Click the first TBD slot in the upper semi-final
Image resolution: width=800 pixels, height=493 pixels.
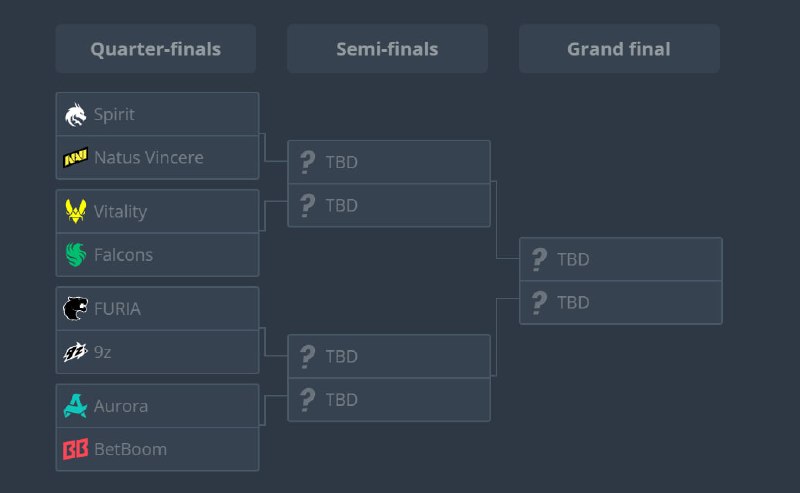389,162
